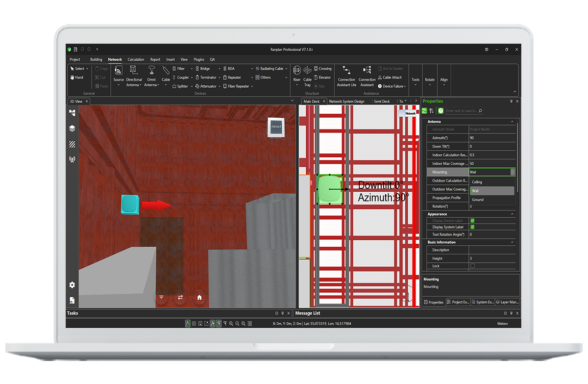Enable the Lock checkbox

click(472, 266)
